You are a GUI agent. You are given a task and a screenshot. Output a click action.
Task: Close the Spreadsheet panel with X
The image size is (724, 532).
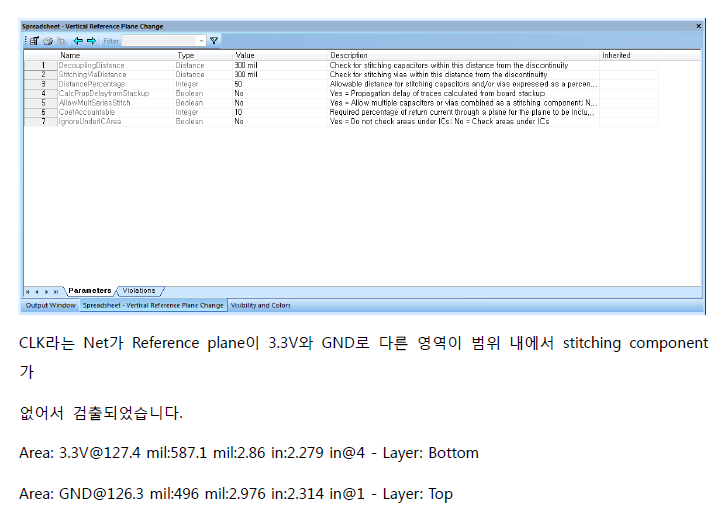[x=698, y=25]
